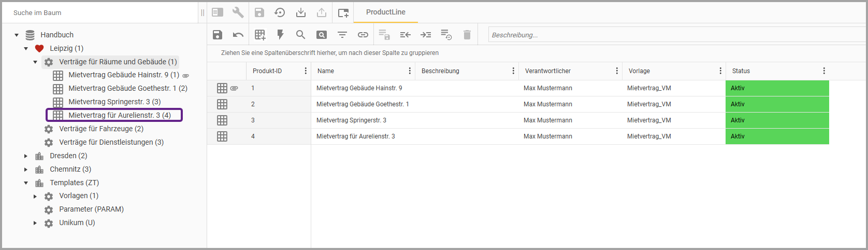The height and width of the screenshot is (250, 868).
Task: Click the green Aktiv status of row 3
Action: pyautogui.click(x=777, y=120)
